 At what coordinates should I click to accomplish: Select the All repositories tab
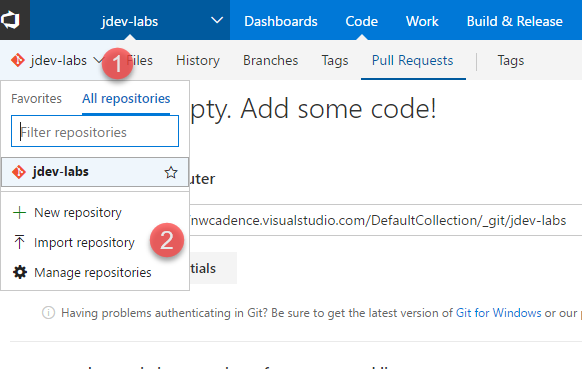pyautogui.click(x=126, y=98)
